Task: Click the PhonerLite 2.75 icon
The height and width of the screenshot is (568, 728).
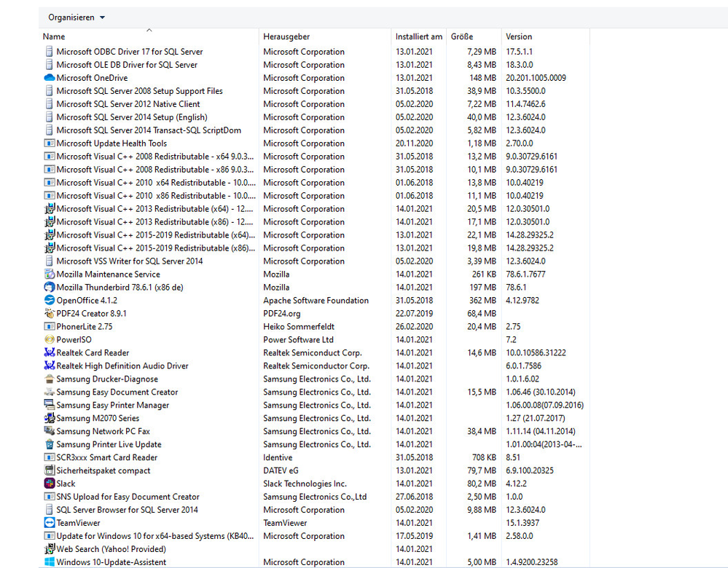Action: pos(50,327)
